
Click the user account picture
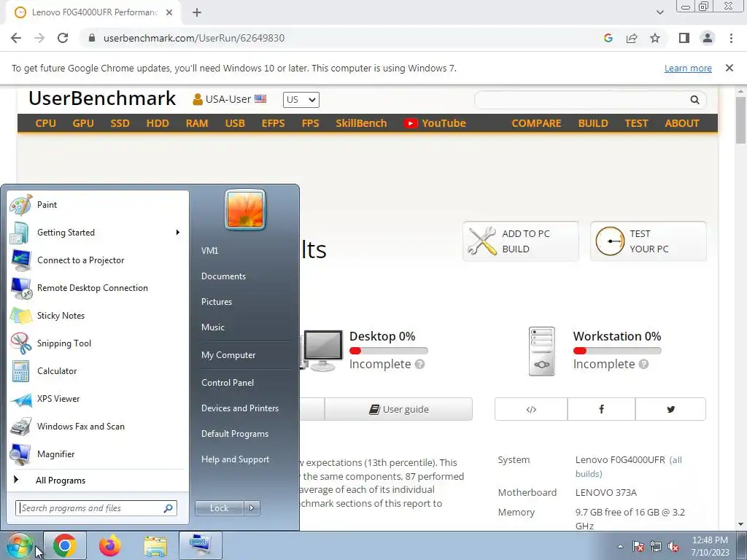[x=245, y=209]
